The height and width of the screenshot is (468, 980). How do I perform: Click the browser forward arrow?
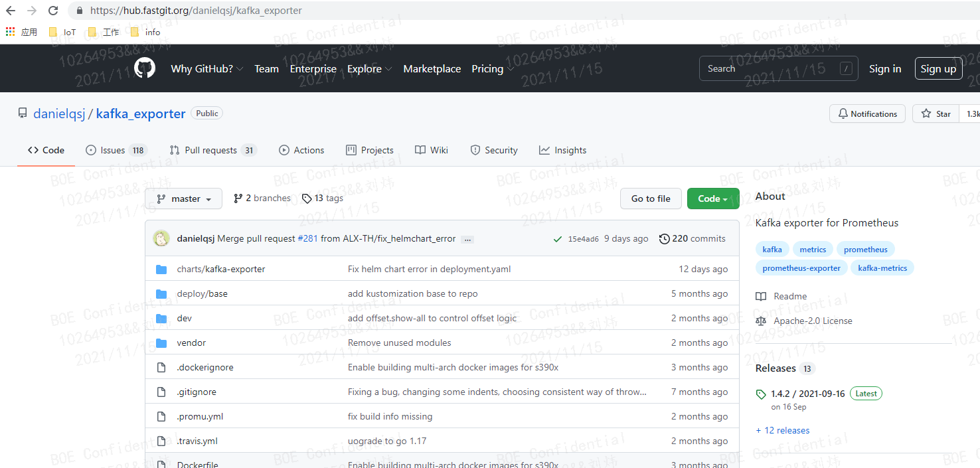click(32, 11)
